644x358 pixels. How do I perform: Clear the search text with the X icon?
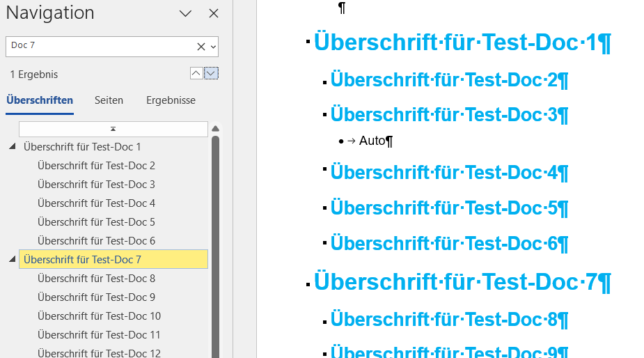tap(201, 47)
